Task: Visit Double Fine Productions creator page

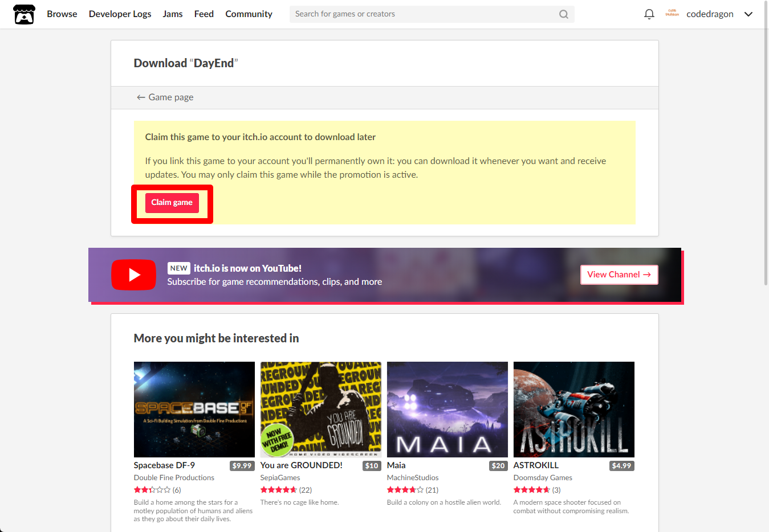Action: 174,478
